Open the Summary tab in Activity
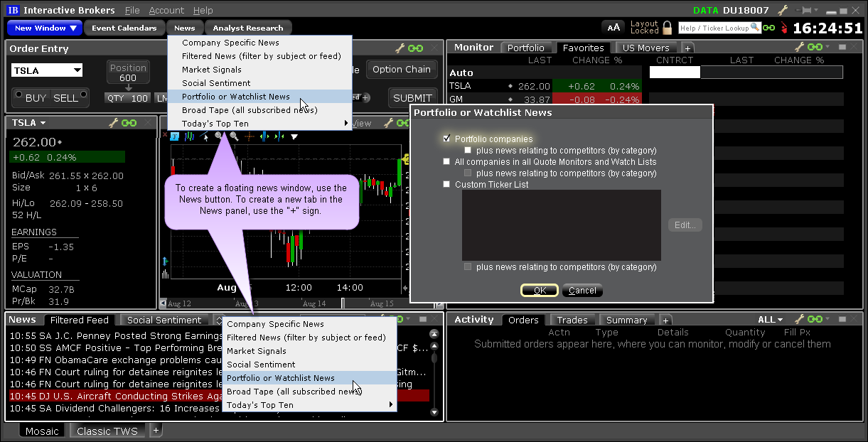 point(627,320)
